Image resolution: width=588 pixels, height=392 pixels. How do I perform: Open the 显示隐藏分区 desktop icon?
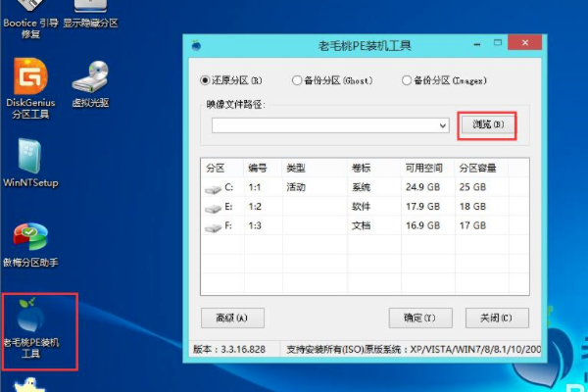(x=90, y=15)
